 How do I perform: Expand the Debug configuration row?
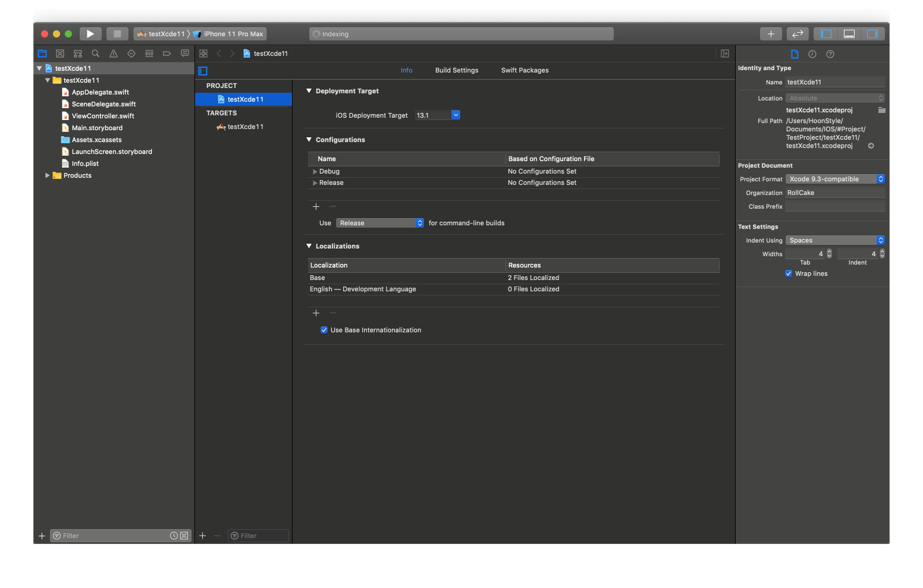pyautogui.click(x=315, y=171)
